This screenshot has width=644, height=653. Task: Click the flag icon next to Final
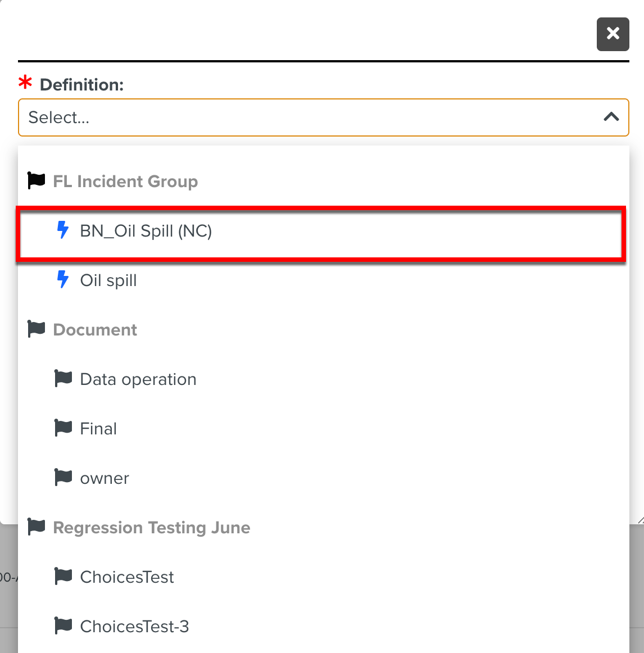tap(64, 428)
